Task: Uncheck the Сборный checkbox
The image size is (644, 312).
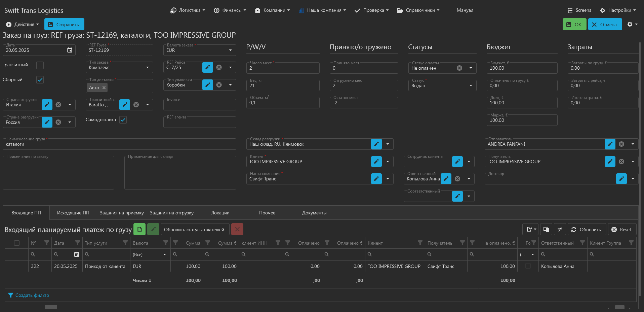Action: [40, 80]
